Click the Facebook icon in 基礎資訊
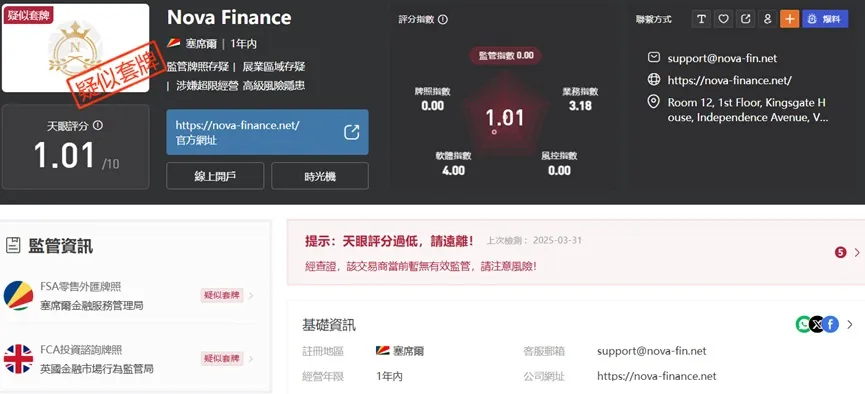The image size is (865, 394). point(831,324)
